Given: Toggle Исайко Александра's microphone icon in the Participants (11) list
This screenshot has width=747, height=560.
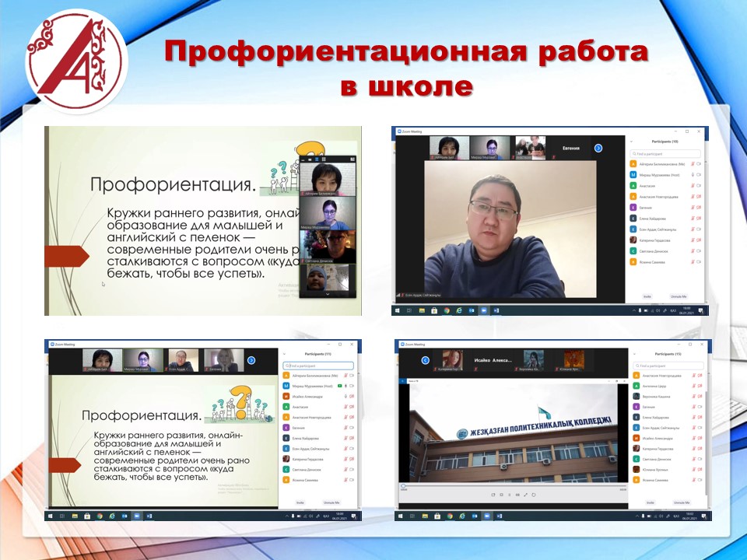Looking at the screenshot, I should pos(345,396).
